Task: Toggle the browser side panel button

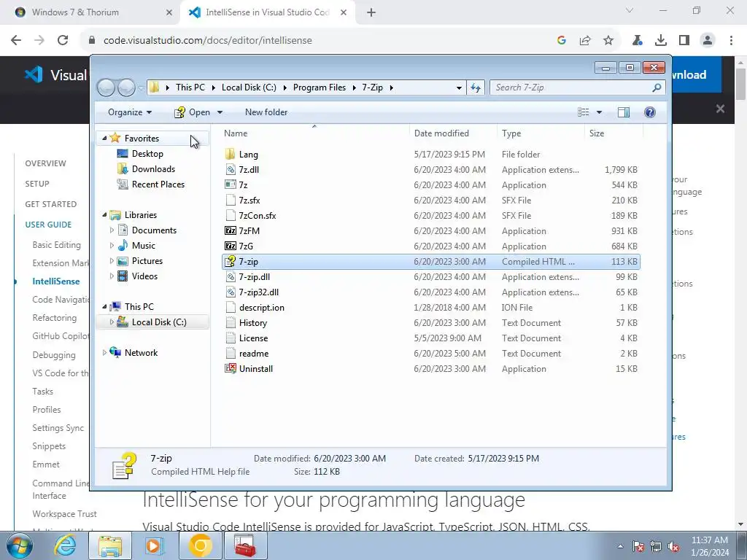Action: 684,41
